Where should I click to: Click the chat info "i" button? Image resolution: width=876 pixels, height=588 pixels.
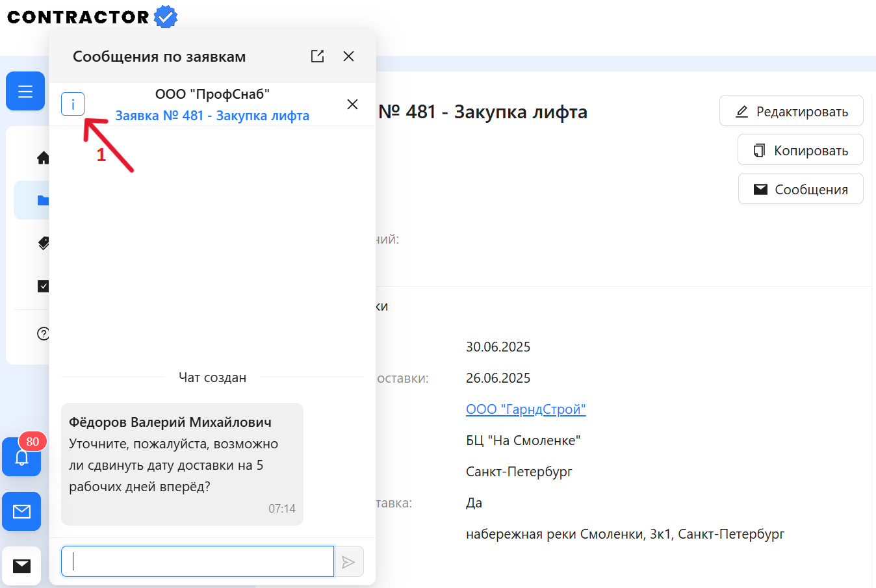pyautogui.click(x=73, y=104)
